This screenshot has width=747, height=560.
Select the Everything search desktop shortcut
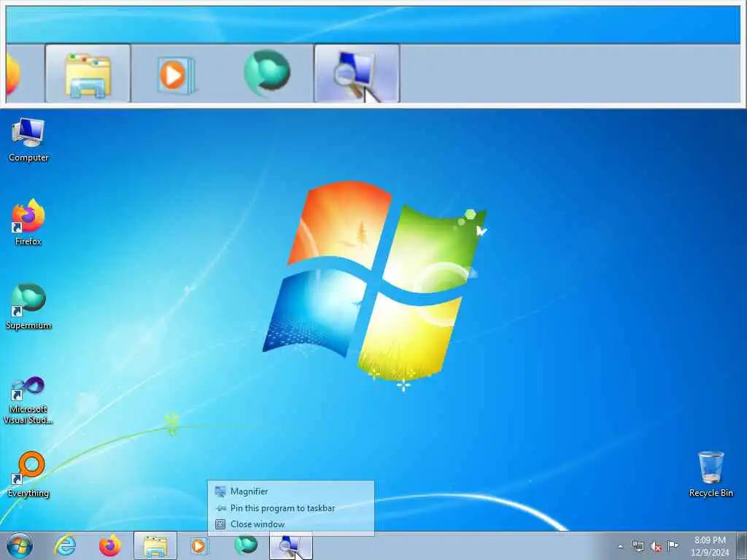click(28, 474)
